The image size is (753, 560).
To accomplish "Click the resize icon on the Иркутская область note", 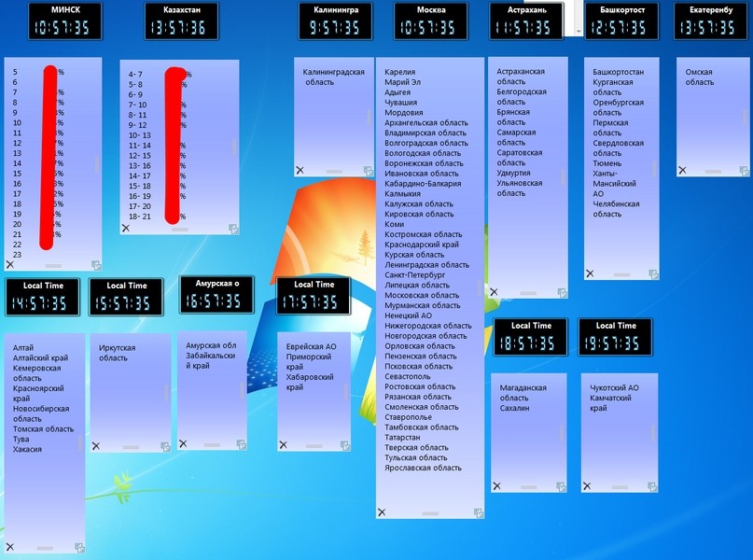I will coord(165,447).
